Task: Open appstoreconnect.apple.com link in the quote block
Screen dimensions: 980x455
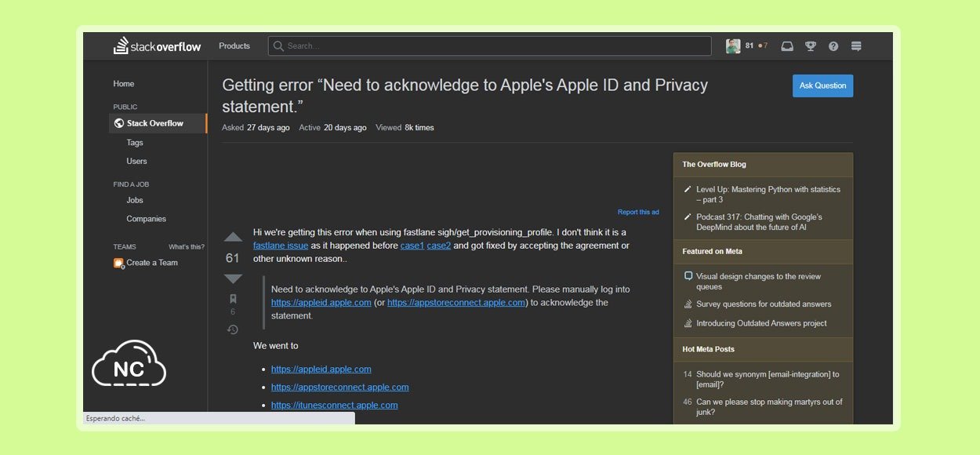Action: pyautogui.click(x=456, y=303)
